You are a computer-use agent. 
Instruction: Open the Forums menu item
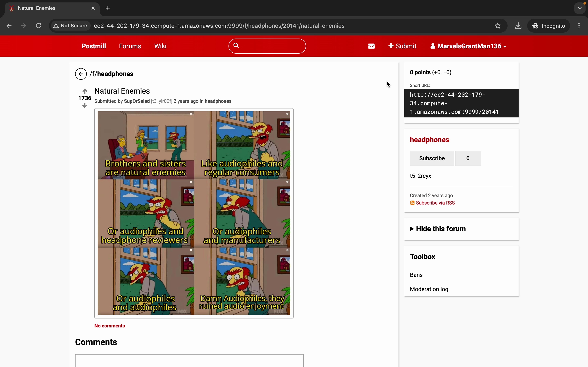tap(130, 46)
